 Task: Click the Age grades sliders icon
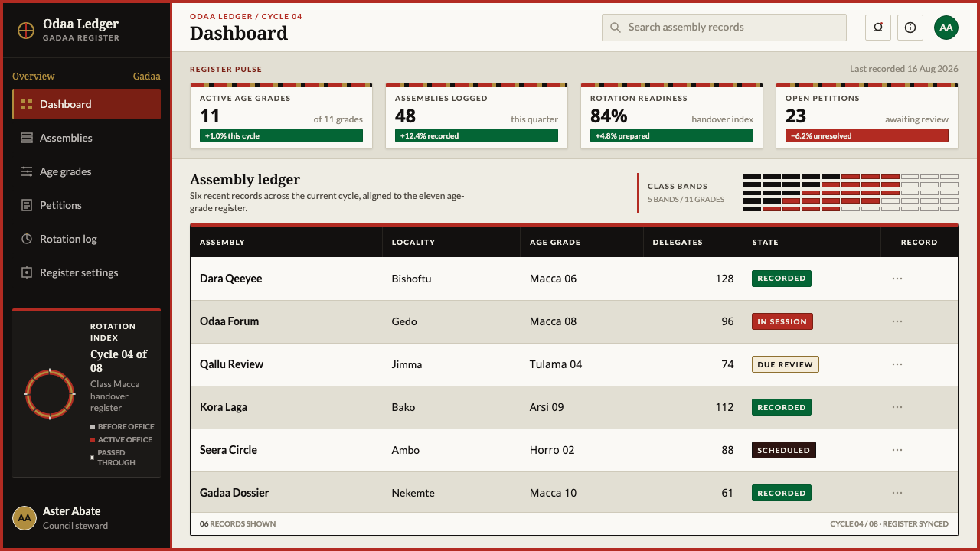click(x=27, y=171)
